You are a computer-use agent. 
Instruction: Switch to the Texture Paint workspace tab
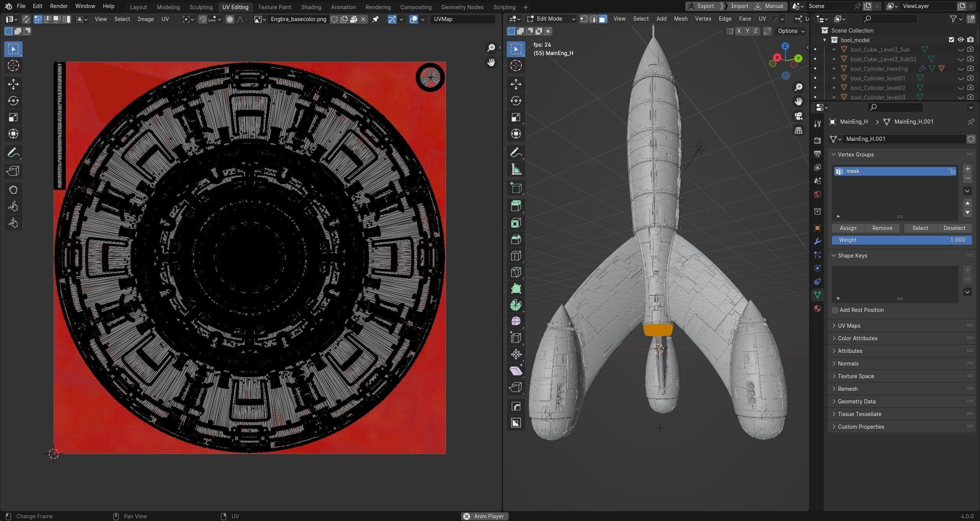point(274,7)
